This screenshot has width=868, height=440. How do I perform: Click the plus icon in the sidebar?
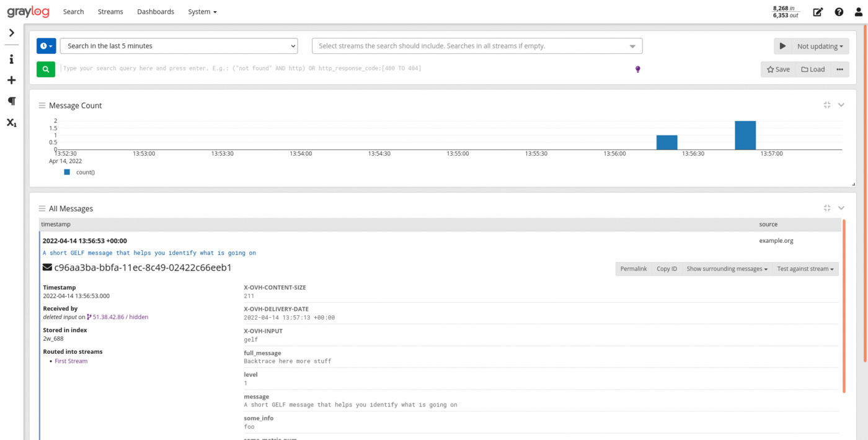point(11,79)
